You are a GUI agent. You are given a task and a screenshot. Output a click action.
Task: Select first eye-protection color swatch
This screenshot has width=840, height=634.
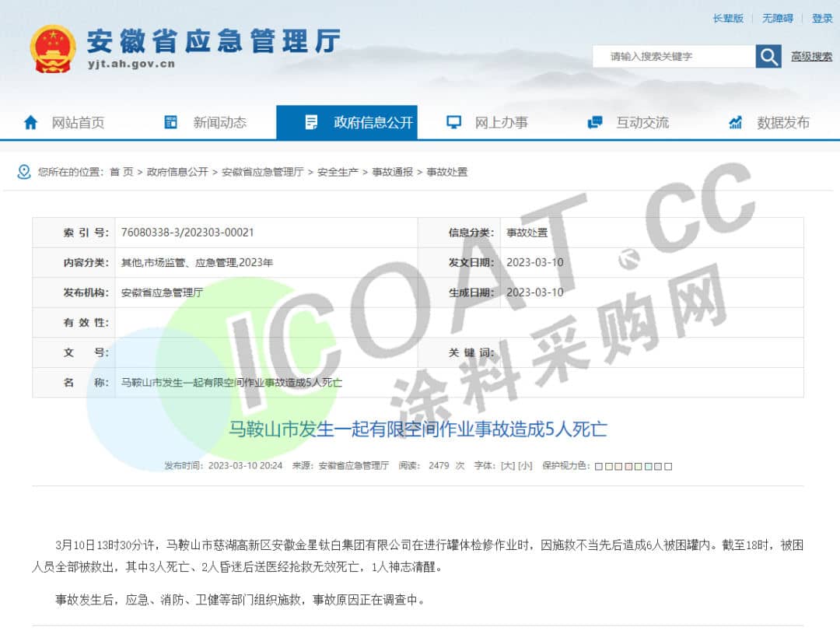(x=599, y=466)
